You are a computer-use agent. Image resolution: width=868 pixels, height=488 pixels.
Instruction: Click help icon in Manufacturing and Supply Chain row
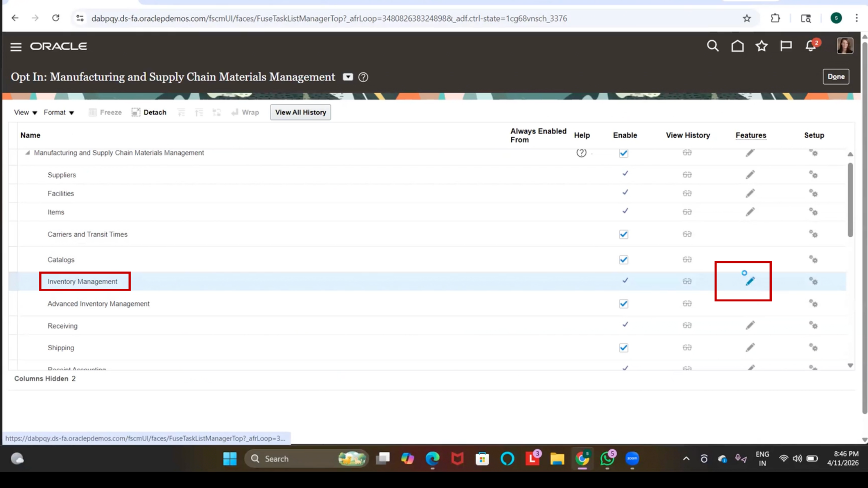pyautogui.click(x=581, y=153)
